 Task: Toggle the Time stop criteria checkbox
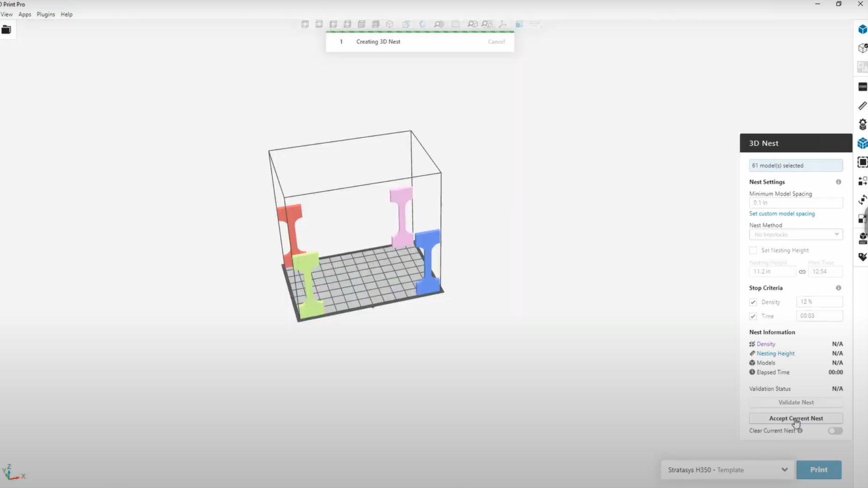tap(753, 315)
